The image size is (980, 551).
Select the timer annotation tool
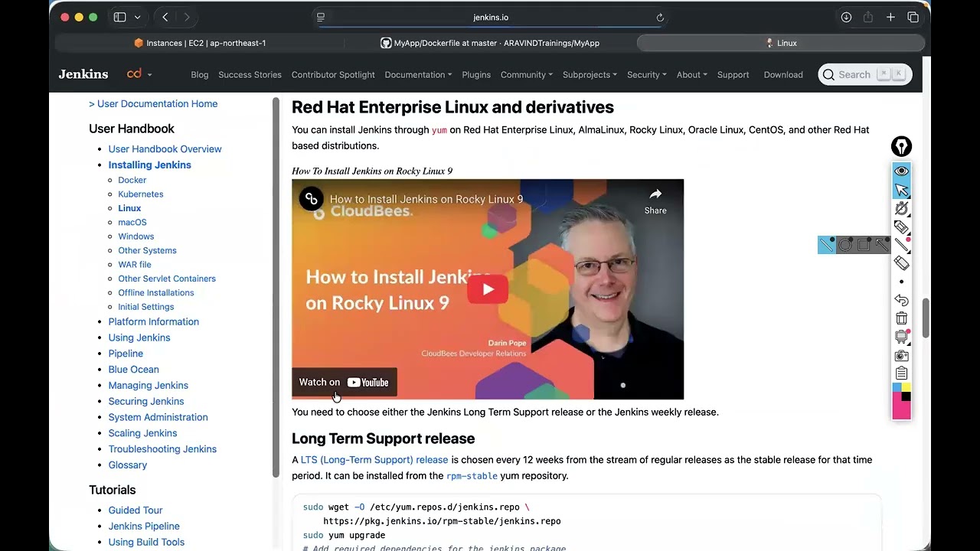(x=901, y=208)
